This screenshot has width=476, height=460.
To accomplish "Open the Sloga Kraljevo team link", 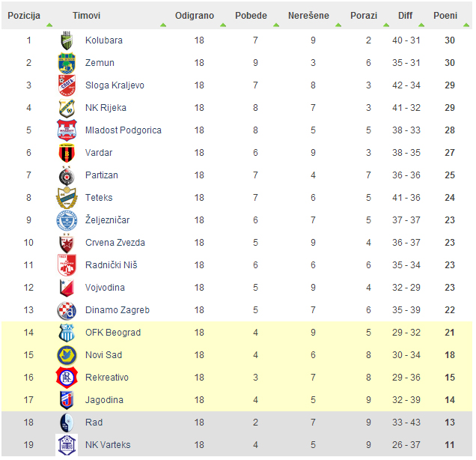I will point(115,85).
